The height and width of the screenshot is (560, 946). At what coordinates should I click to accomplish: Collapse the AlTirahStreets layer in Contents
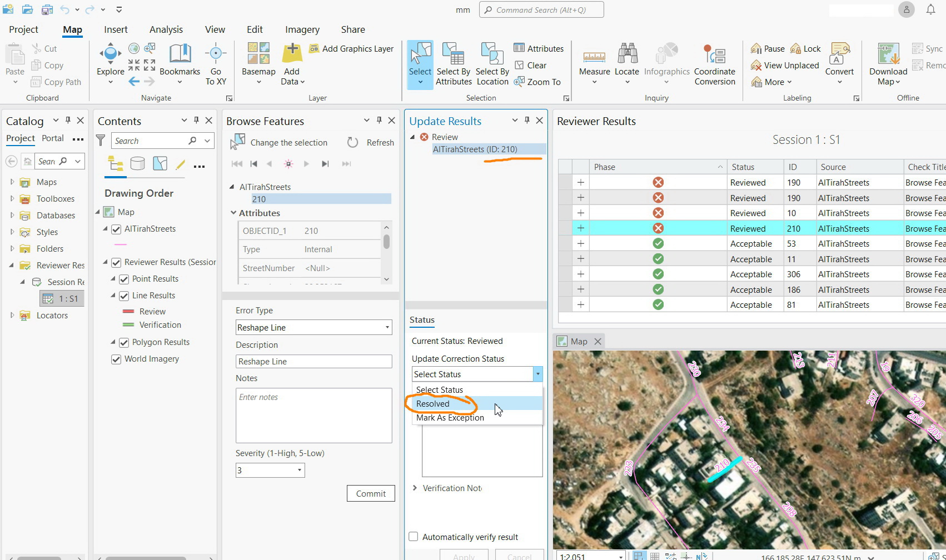pyautogui.click(x=105, y=228)
